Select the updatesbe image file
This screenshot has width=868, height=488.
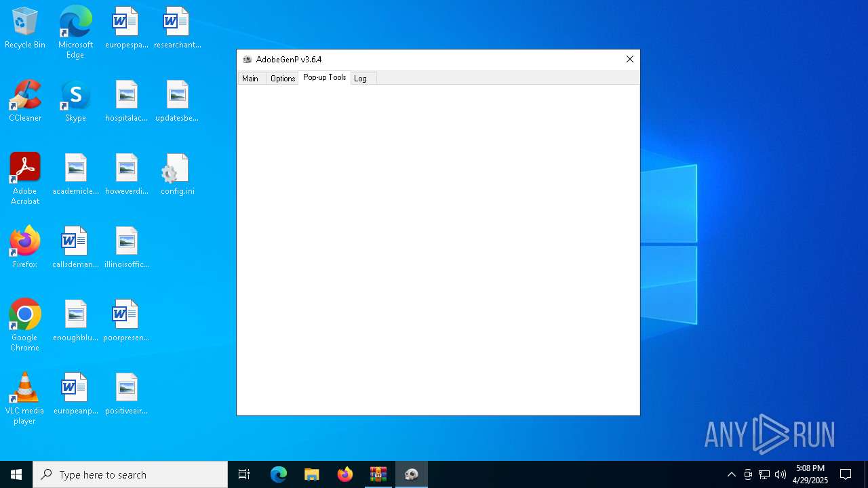[x=177, y=102]
